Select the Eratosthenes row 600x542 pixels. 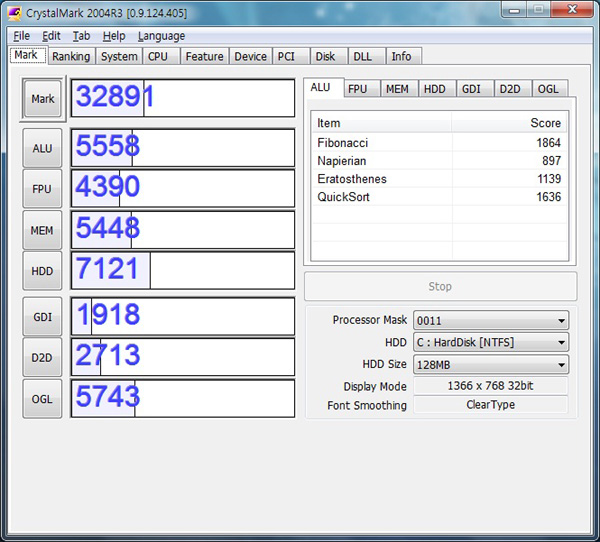coord(439,179)
